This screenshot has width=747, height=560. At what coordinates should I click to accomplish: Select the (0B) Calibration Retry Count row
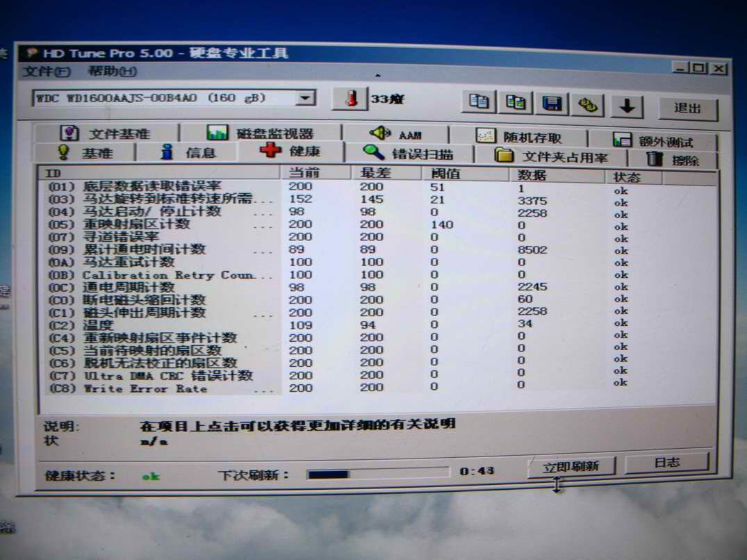[x=377, y=274]
